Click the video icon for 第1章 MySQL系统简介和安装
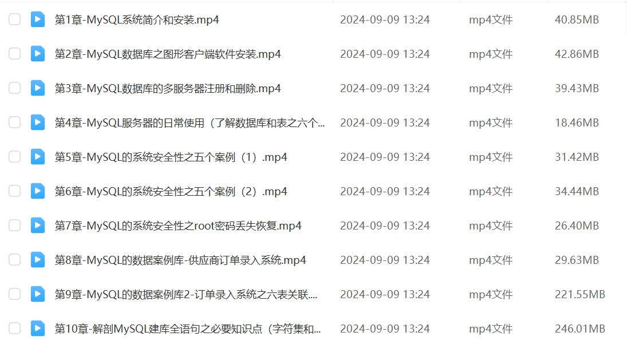Screen dimensions: 627x364 (x=38, y=19)
